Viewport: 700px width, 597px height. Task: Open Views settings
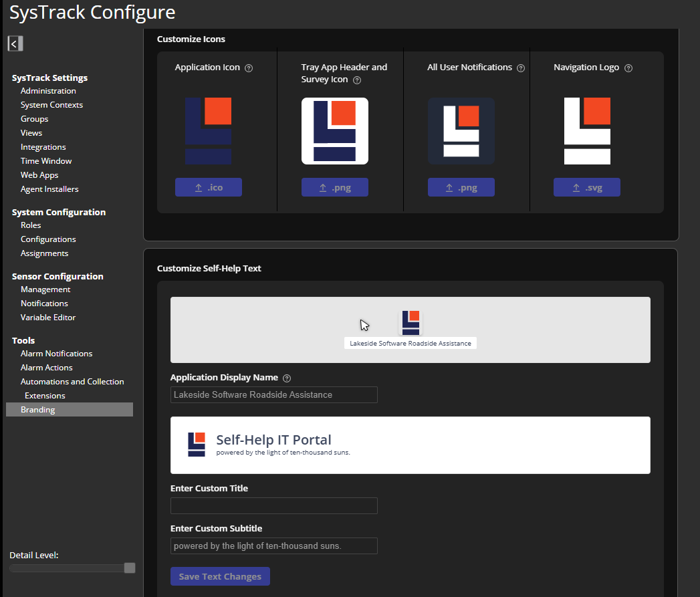tap(31, 133)
